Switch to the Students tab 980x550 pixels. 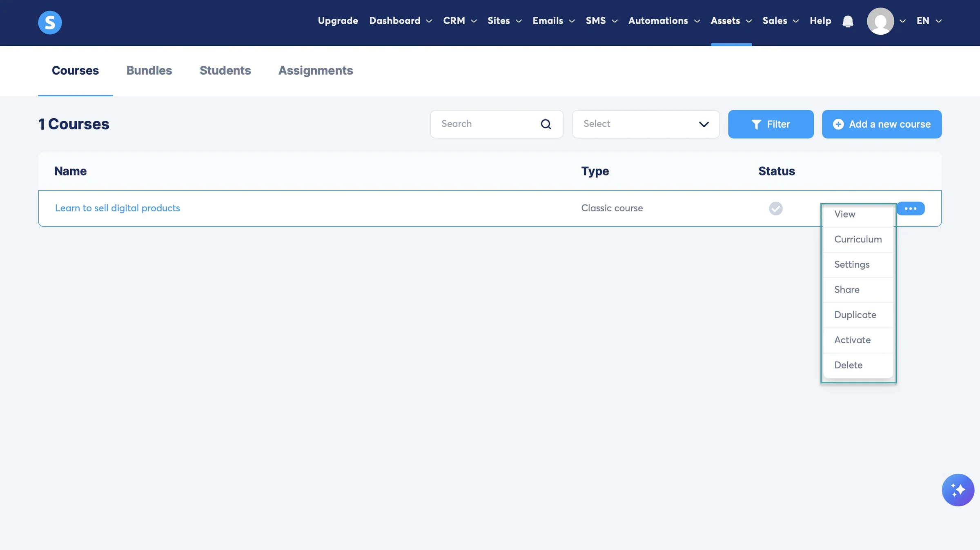pos(225,71)
